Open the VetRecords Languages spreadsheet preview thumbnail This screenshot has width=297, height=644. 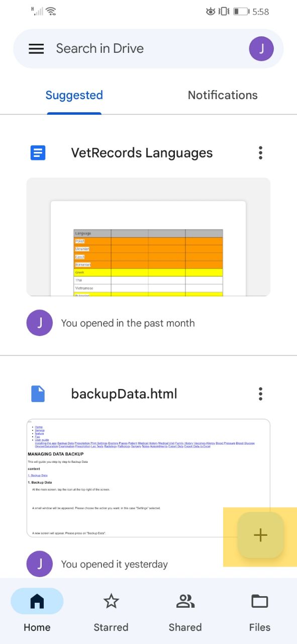[148, 237]
